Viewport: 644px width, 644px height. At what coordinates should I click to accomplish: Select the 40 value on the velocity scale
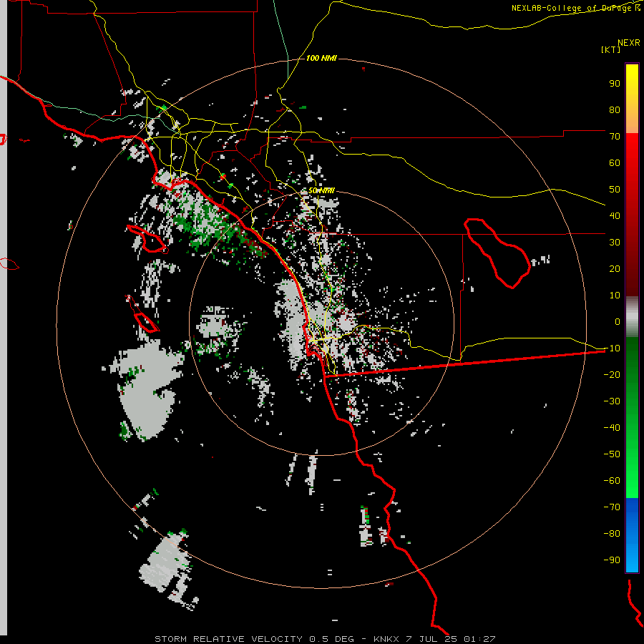click(615, 216)
